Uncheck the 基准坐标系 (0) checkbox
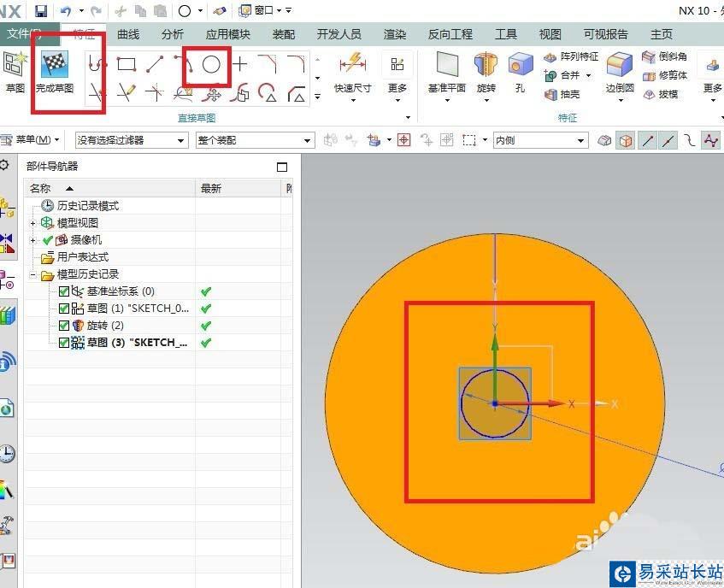Screen dimensions: 724x588 coord(64,291)
